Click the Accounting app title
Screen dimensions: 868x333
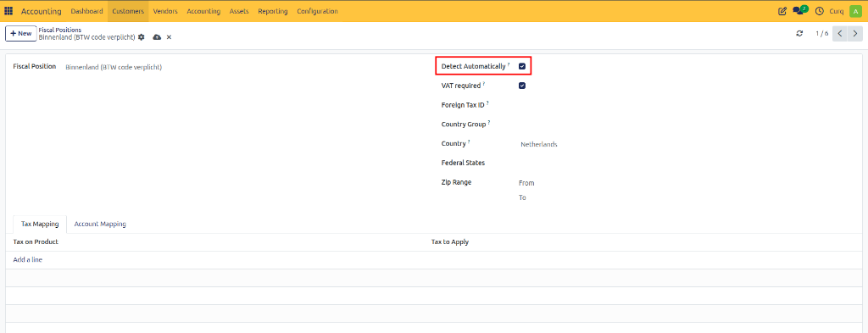[42, 11]
